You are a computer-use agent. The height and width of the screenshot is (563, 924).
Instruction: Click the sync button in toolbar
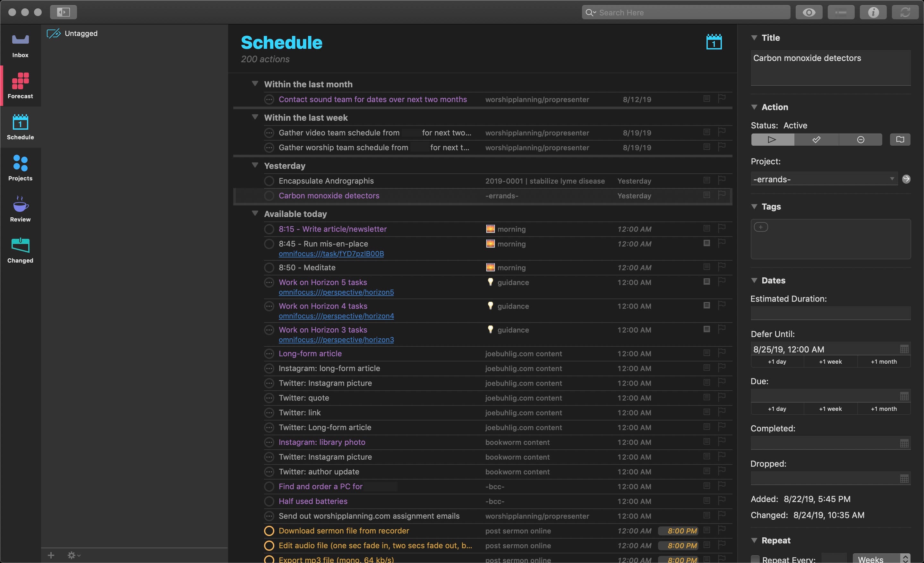[x=905, y=13]
